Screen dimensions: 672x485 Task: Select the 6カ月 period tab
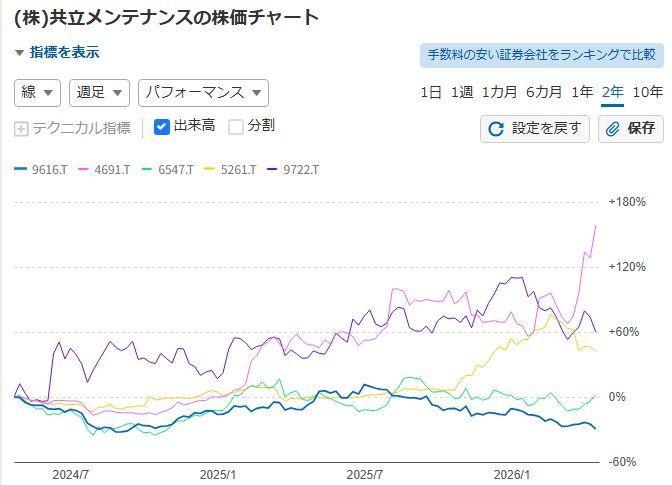544,92
